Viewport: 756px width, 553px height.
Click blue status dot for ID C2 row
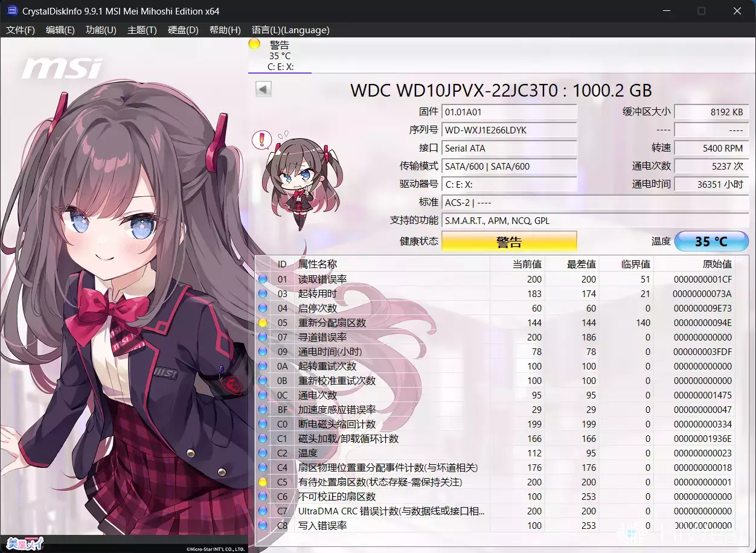click(263, 453)
